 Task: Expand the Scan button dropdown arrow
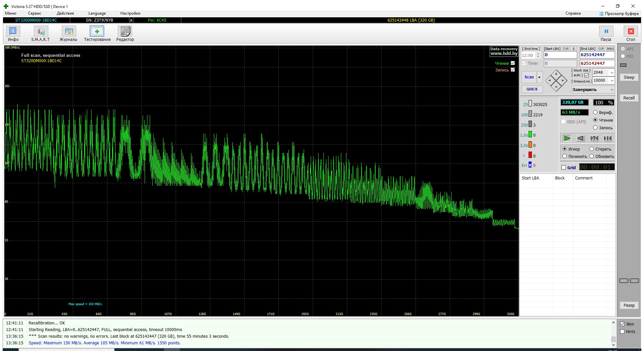pyautogui.click(x=540, y=77)
